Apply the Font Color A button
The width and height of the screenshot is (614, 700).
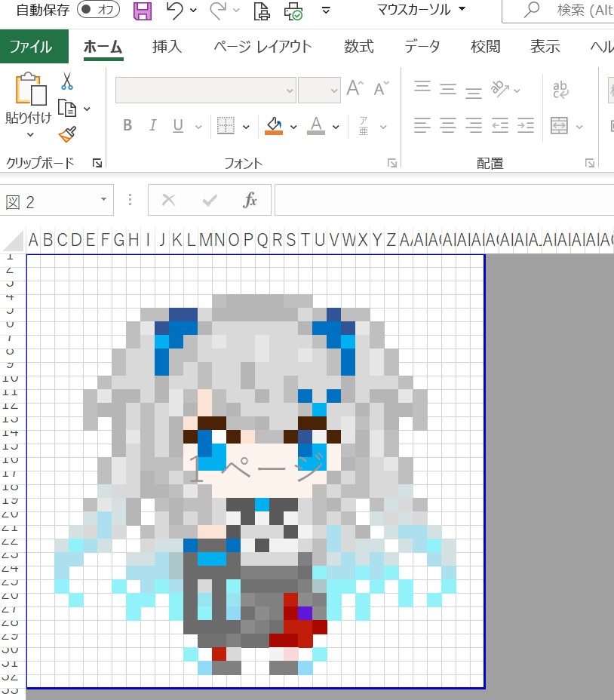[316, 126]
